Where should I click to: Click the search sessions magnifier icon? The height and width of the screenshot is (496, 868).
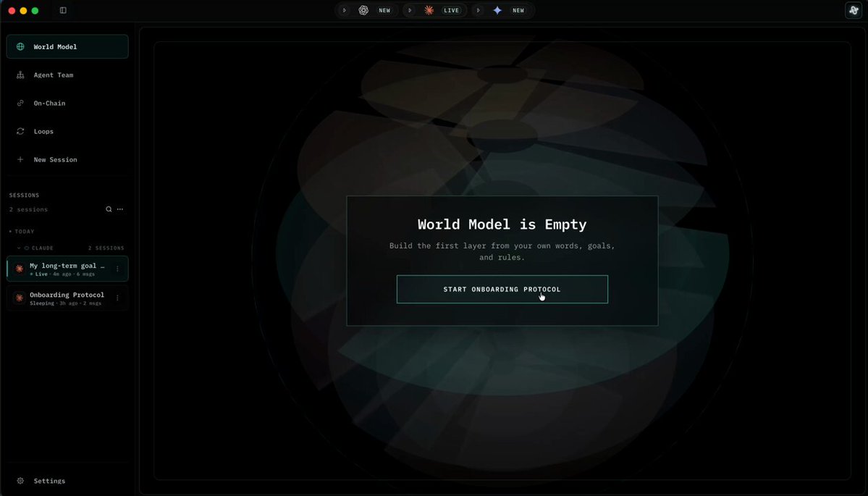pos(109,209)
